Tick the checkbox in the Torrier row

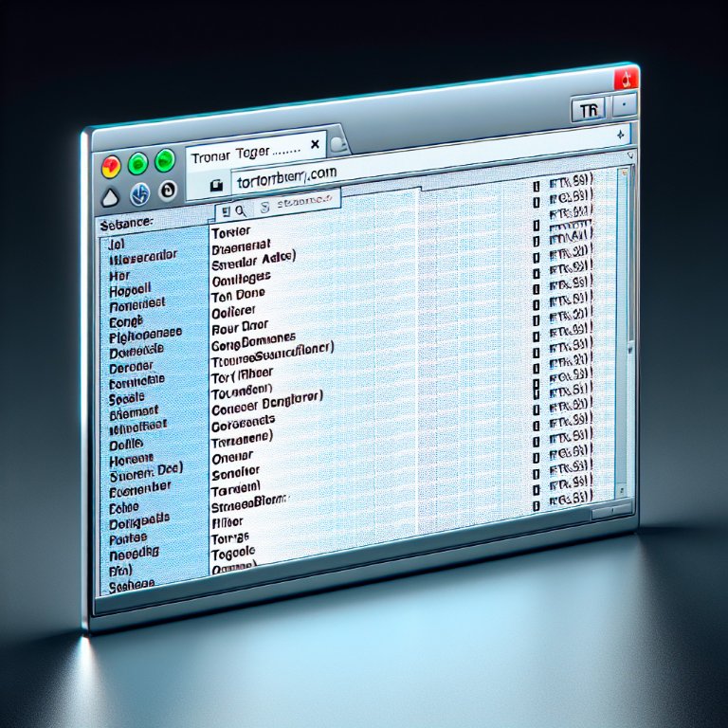(536, 229)
